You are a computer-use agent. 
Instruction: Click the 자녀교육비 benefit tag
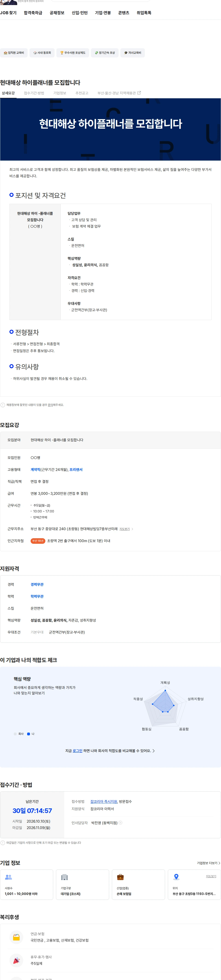click(133, 53)
